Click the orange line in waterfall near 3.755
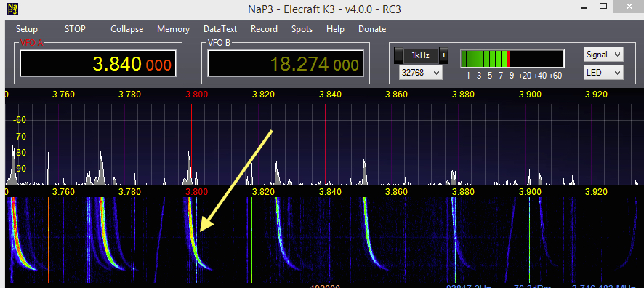 click(x=48, y=239)
